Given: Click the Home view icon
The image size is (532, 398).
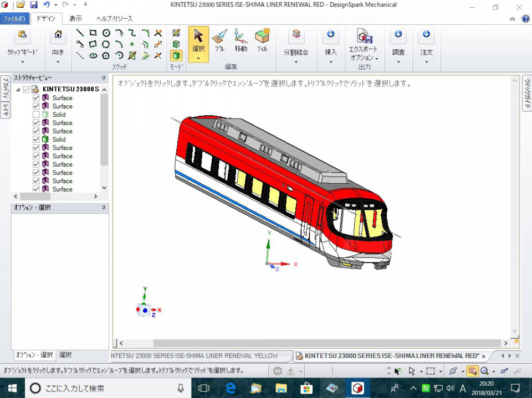Looking at the screenshot, I should pyautogui.click(x=58, y=34).
